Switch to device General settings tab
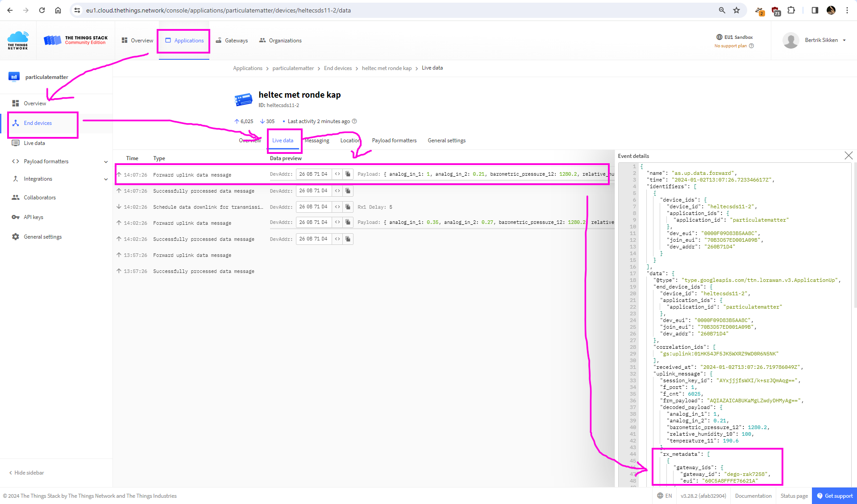 pos(446,140)
